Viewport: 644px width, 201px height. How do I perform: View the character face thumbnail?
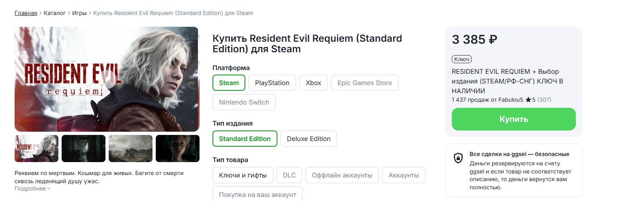point(178,148)
